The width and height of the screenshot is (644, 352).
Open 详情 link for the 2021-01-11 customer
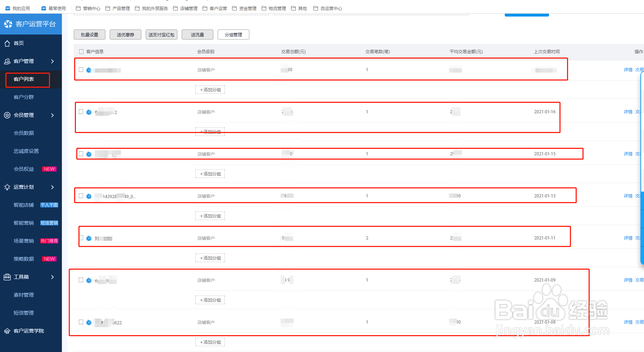click(628, 238)
